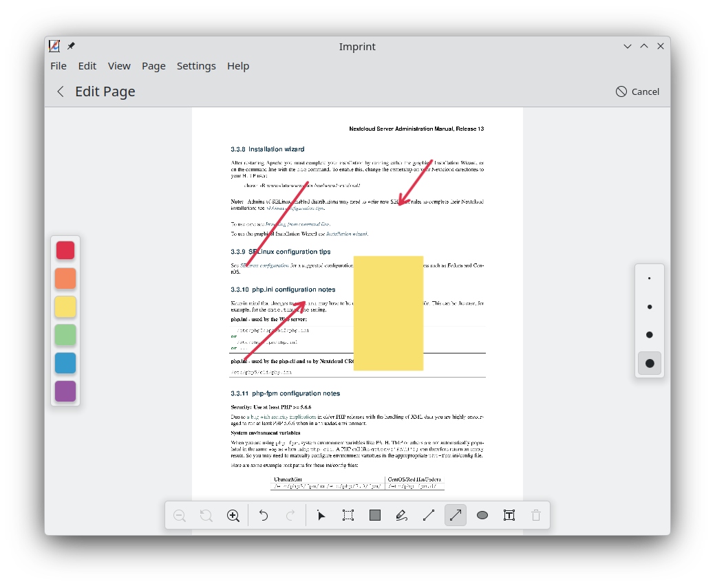Click the trash delete icon

(x=536, y=516)
